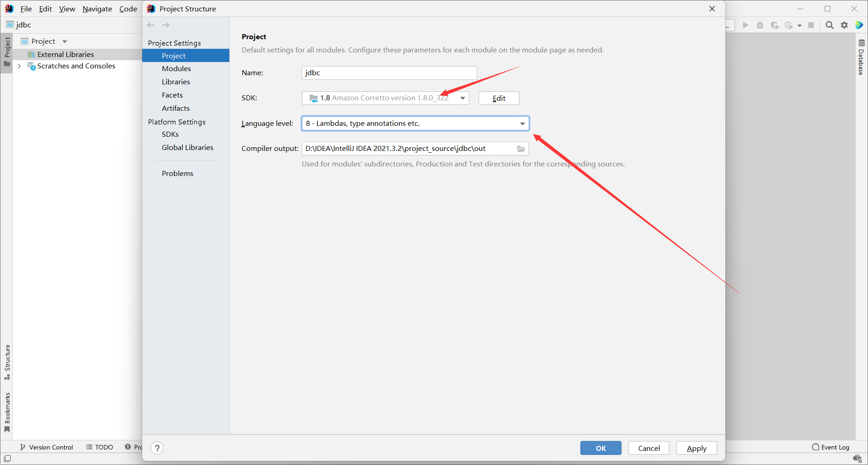Expand the Scratches and Consoles node
Image resolution: width=868 pixels, height=465 pixels.
tap(19, 66)
